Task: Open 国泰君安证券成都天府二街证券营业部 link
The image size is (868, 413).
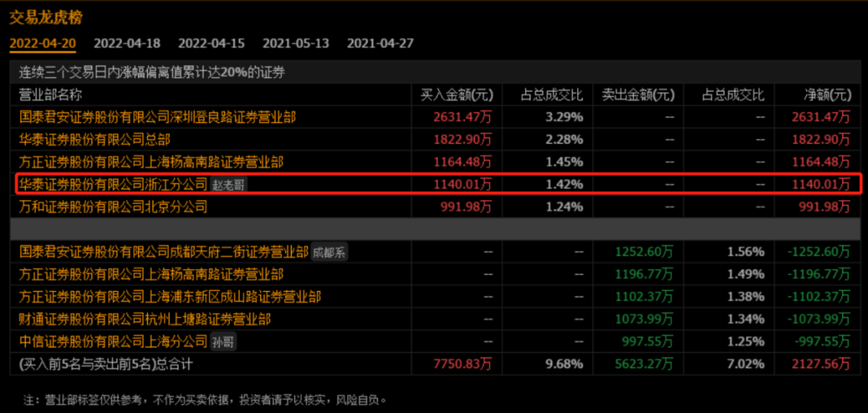Action: pyautogui.click(x=163, y=252)
